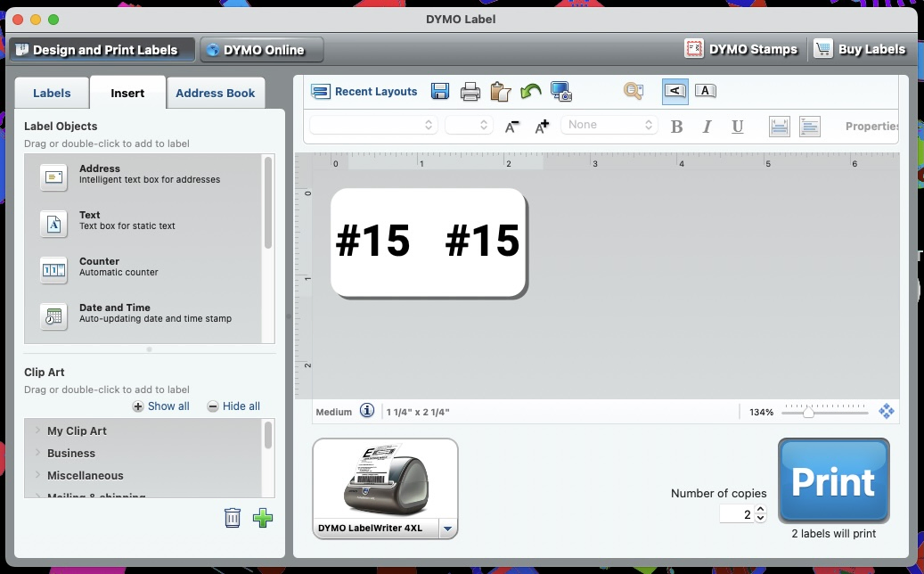This screenshot has width=924, height=574.
Task: Click the screen capture camera icon
Action: click(x=560, y=91)
